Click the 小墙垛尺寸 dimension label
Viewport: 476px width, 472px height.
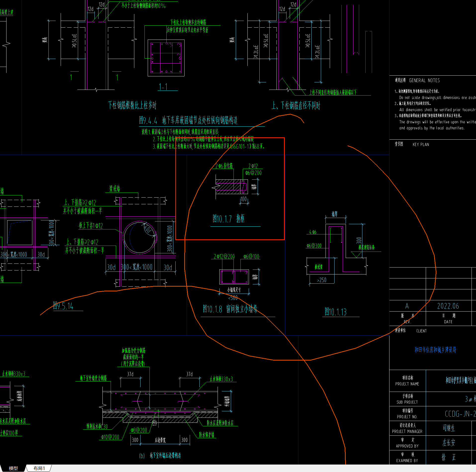(234, 290)
